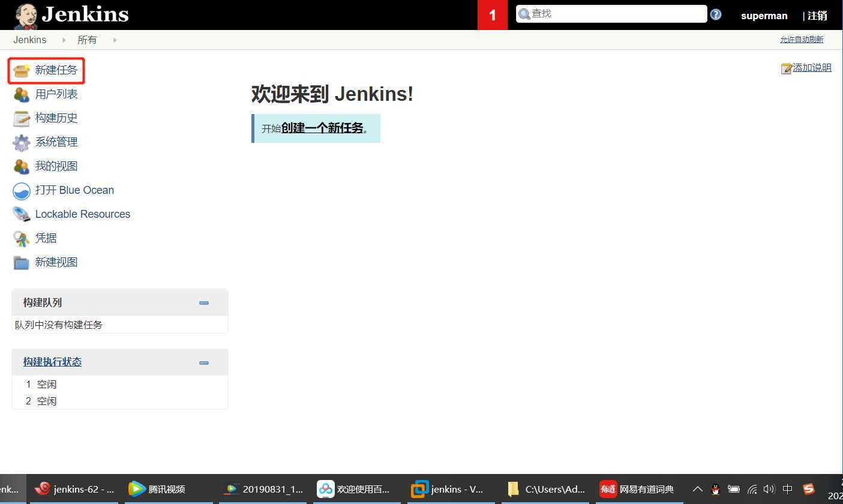
Task: Open 新建视图 sidebar link
Action: 56,262
